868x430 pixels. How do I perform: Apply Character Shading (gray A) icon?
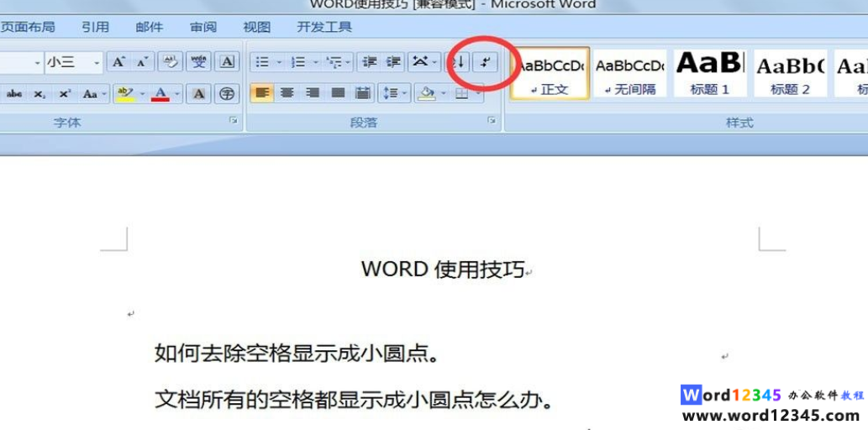[x=198, y=93]
